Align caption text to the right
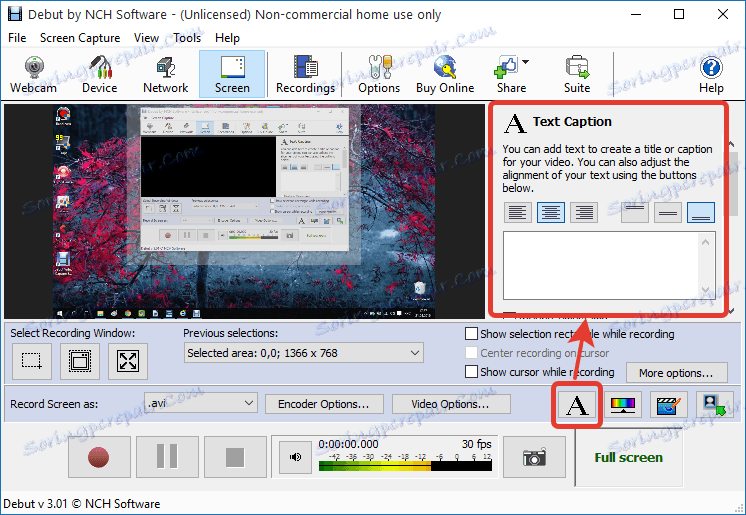The height and width of the screenshot is (515, 746). [584, 212]
